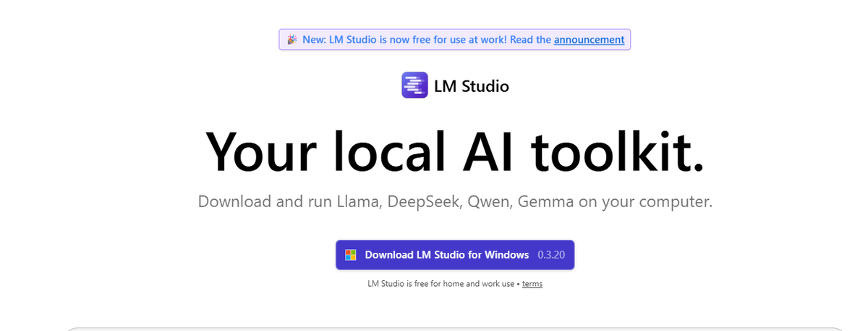Click 'LM Studio is free for home and work use' text
Image resolution: width=868 pixels, height=331 pixels.
[441, 284]
